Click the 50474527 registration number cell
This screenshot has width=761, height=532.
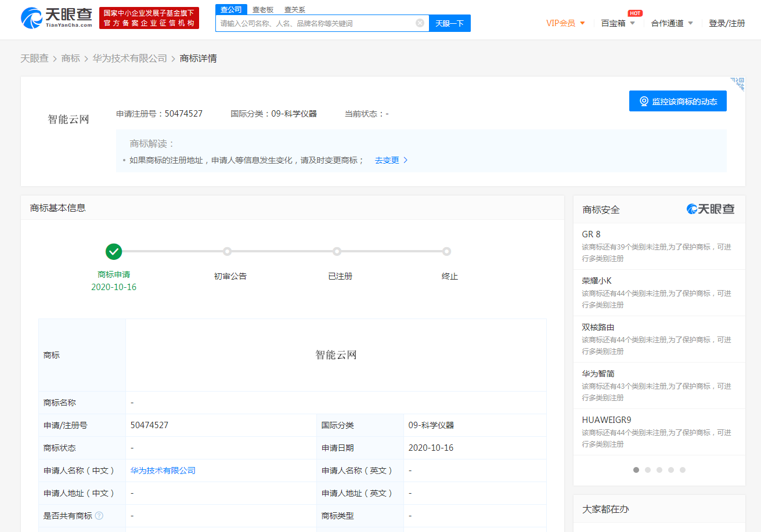click(x=221, y=425)
